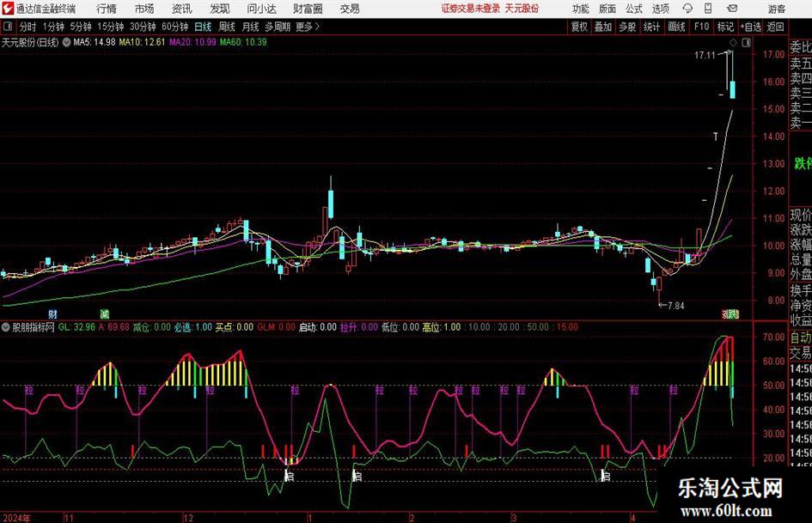The height and width of the screenshot is (523, 812).
Task: Click the 12 month marker on the axis
Action: (x=188, y=518)
